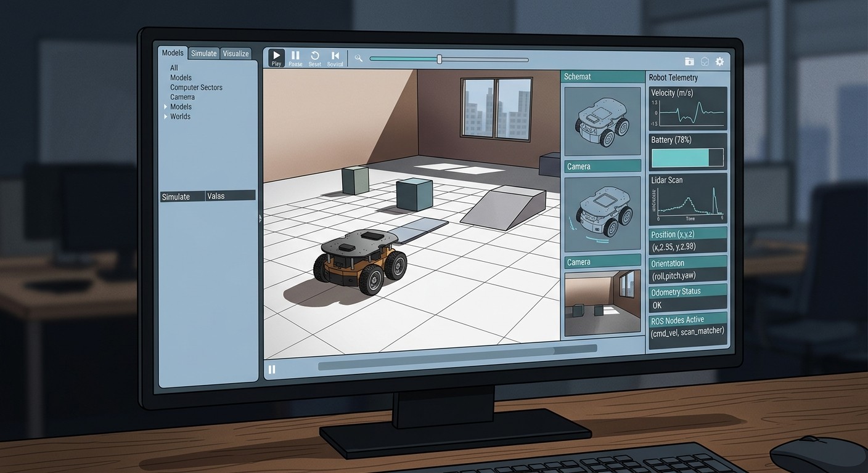Click the magnifier zoom icon
Viewport: 868px width, 473px height.
point(358,59)
